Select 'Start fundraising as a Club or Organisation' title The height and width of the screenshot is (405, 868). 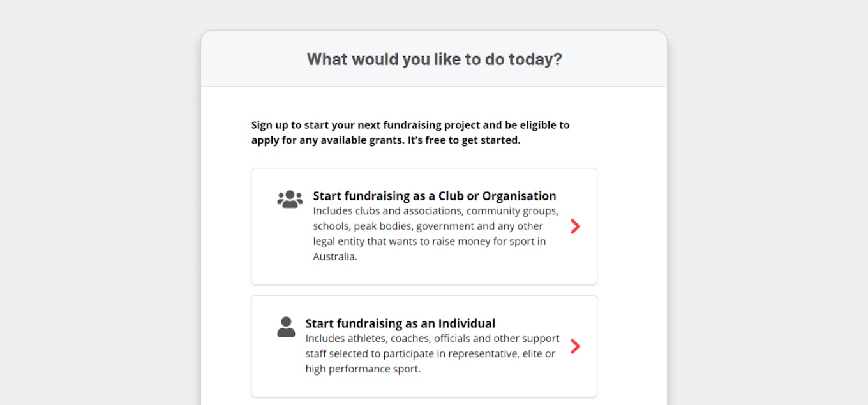tap(435, 196)
